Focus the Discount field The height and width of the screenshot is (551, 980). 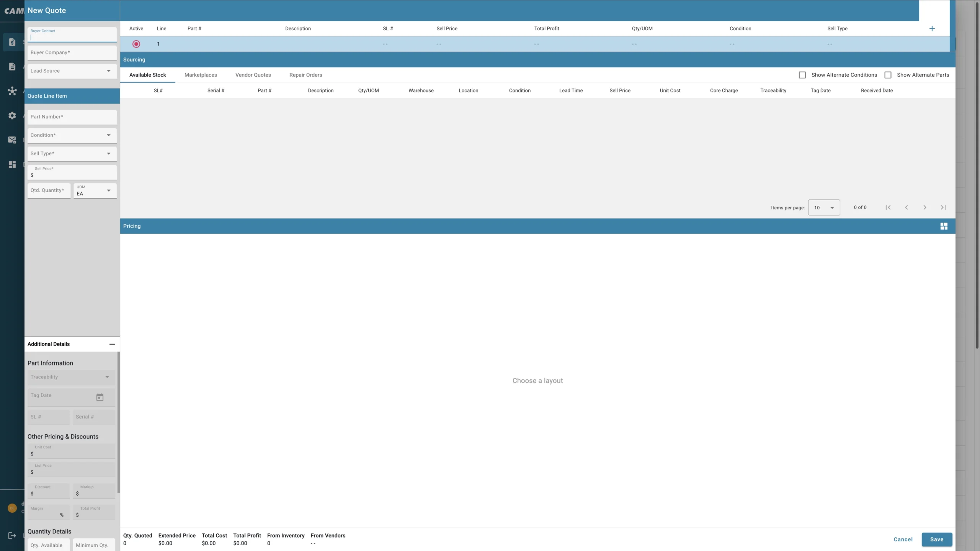(49, 491)
